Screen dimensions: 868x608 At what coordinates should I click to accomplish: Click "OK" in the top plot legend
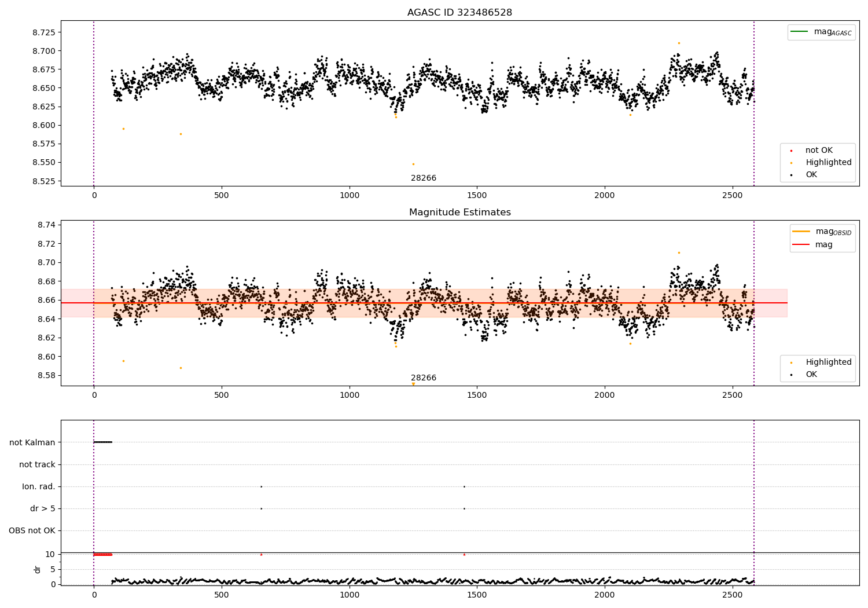tap(811, 174)
